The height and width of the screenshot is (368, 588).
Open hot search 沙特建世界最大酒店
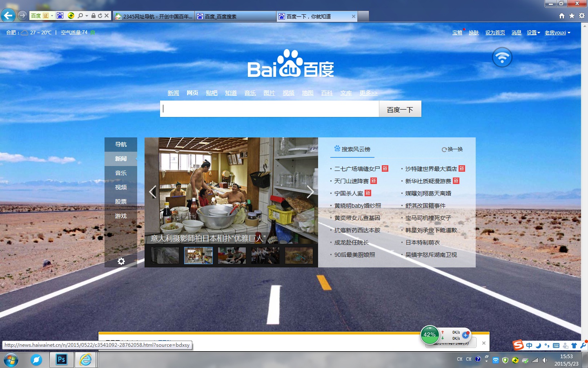point(431,168)
